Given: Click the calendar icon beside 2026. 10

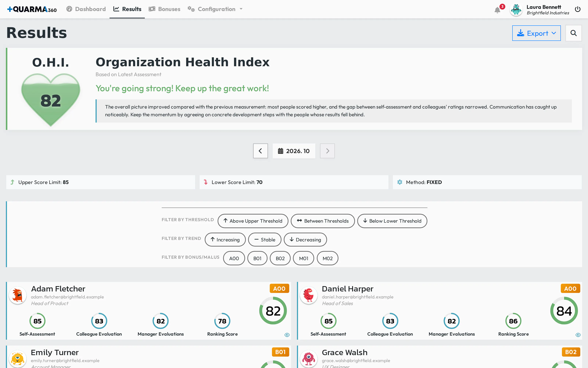Looking at the screenshot, I should (280, 151).
